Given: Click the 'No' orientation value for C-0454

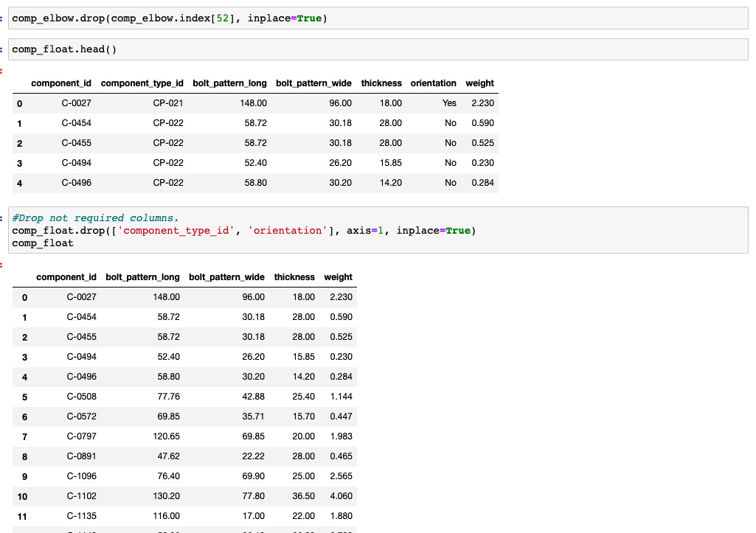Looking at the screenshot, I should coord(451,123).
